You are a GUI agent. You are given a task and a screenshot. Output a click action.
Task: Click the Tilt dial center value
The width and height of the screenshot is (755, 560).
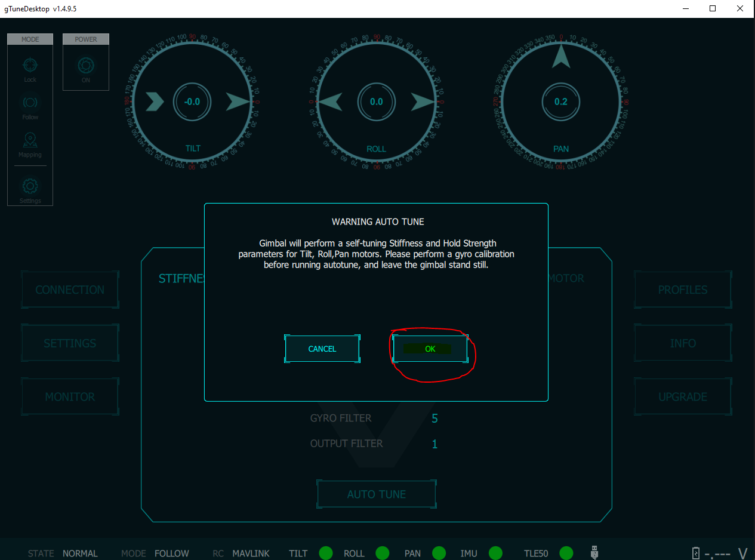(192, 101)
